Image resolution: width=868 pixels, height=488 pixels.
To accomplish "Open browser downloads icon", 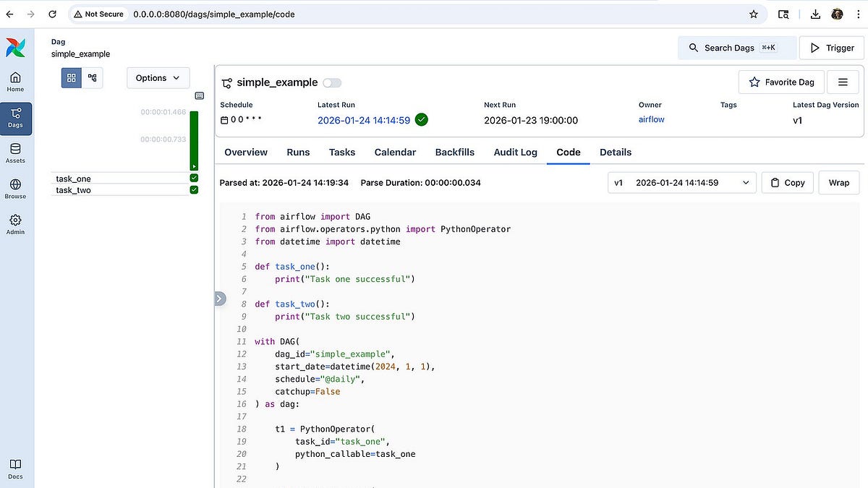I will 815,14.
